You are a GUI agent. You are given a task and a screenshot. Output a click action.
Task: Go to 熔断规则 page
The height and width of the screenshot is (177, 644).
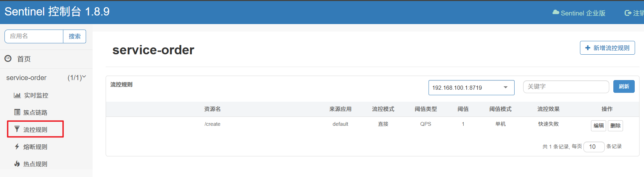tap(35, 147)
